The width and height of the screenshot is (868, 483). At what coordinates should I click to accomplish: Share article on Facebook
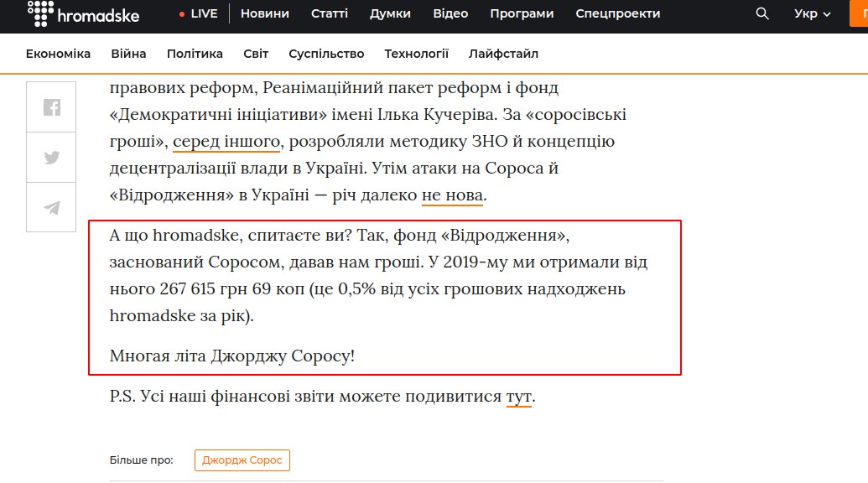pyautogui.click(x=51, y=106)
